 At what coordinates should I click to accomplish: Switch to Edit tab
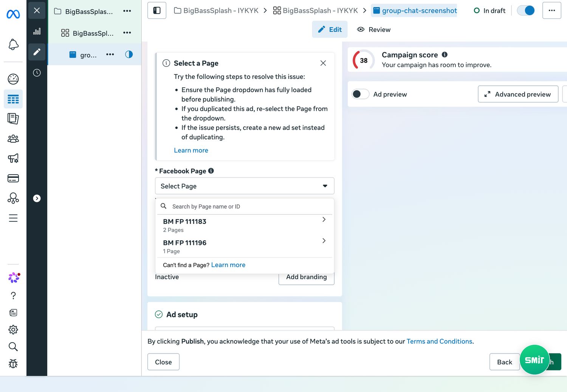330,29
